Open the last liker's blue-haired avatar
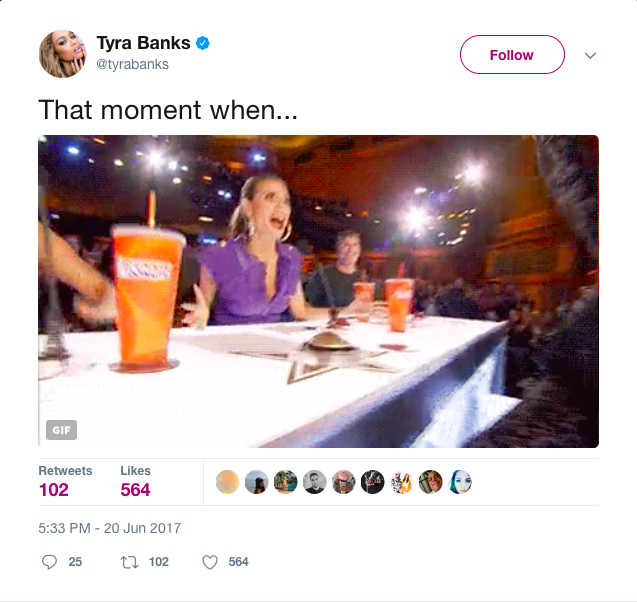The image size is (637, 602). click(x=461, y=482)
